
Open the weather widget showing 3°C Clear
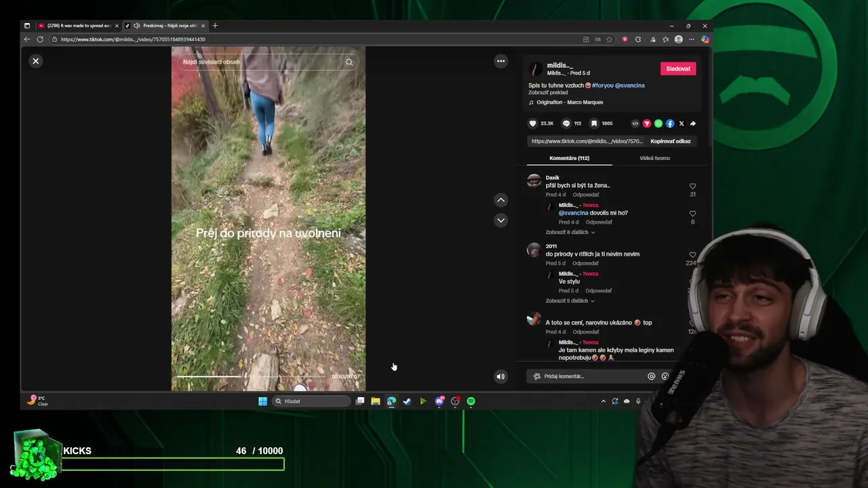[x=37, y=401]
